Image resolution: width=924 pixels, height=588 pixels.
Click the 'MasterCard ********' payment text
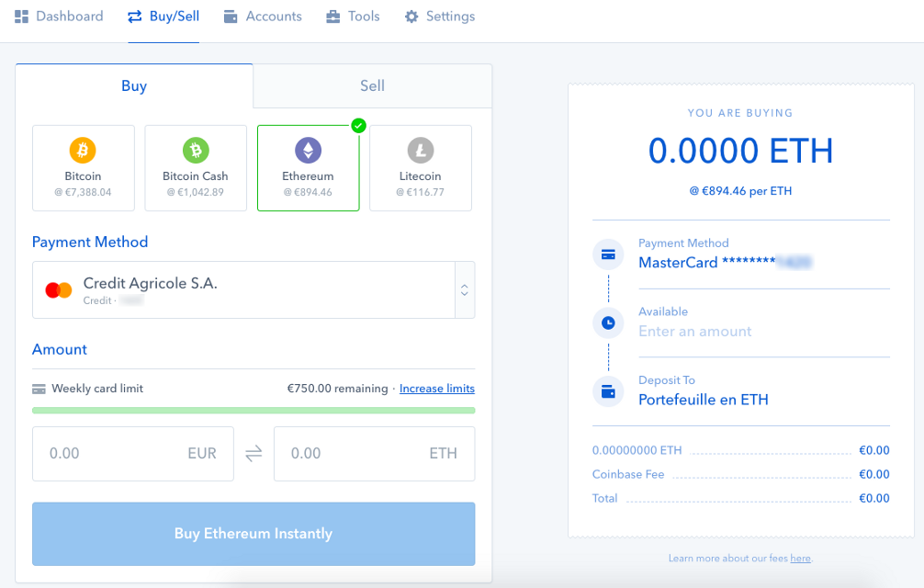(x=707, y=262)
